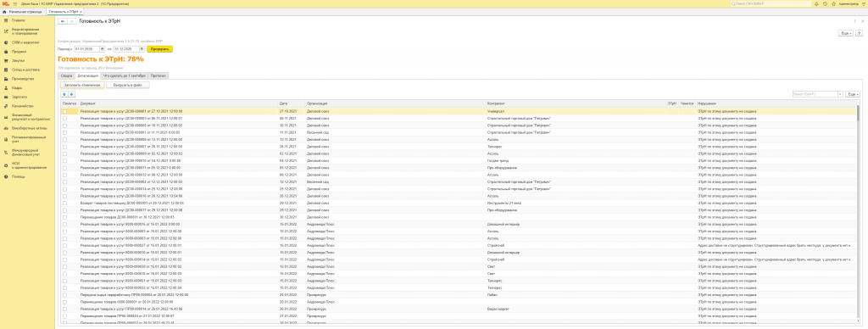Viewport: 868px width, 329px height.
Task: Open calendar for period start date
Action: (102, 48)
